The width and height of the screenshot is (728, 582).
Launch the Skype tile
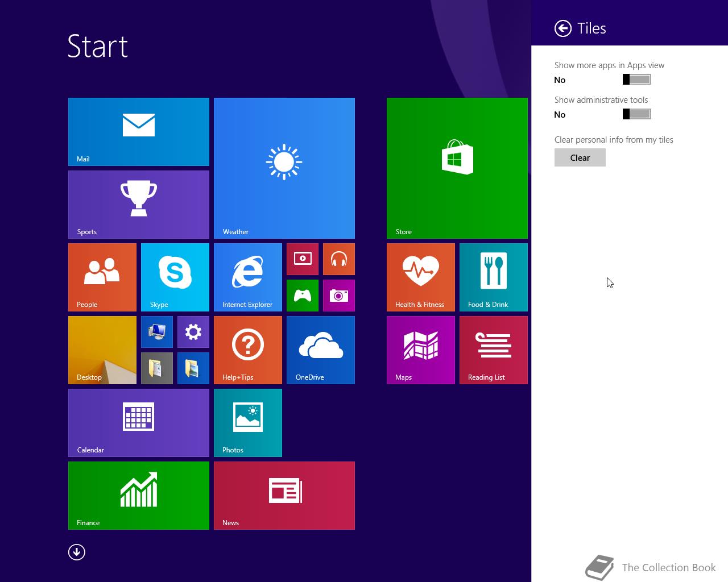pos(175,277)
